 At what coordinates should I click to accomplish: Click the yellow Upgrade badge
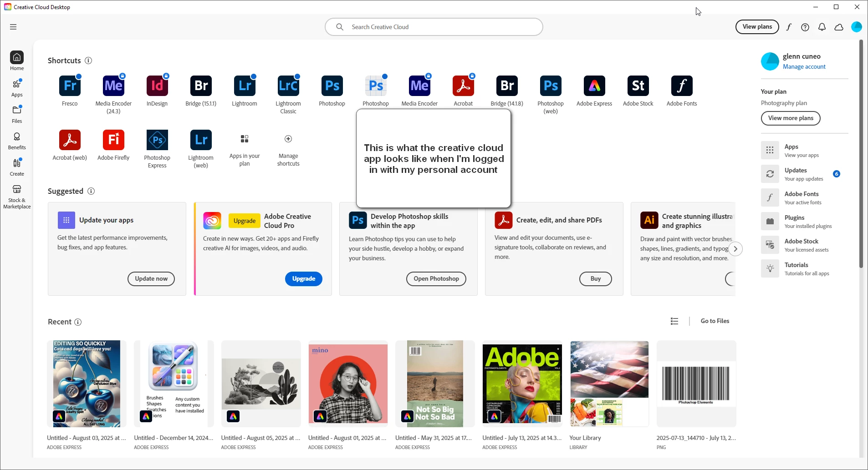point(245,221)
